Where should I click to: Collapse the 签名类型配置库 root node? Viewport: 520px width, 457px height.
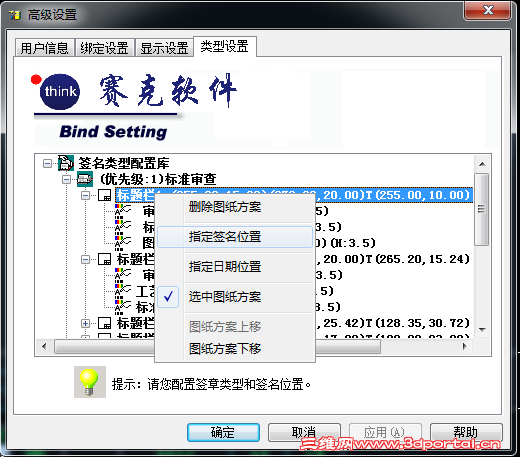[47, 163]
